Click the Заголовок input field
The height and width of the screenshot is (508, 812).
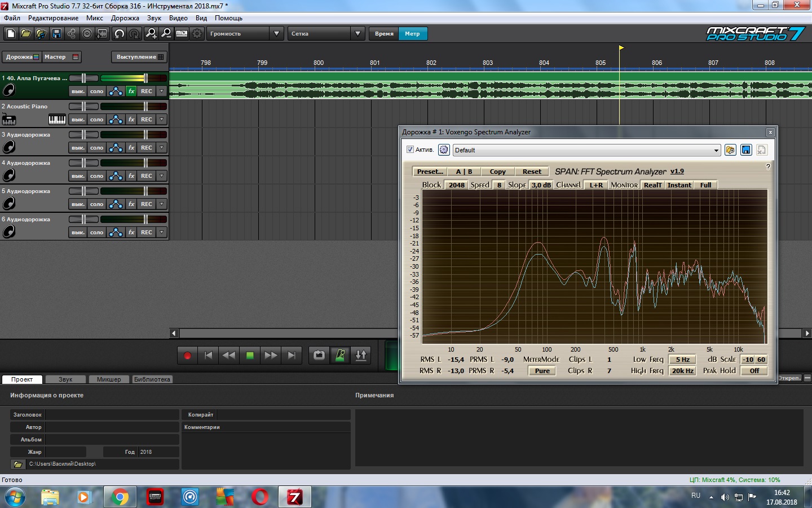click(112, 414)
